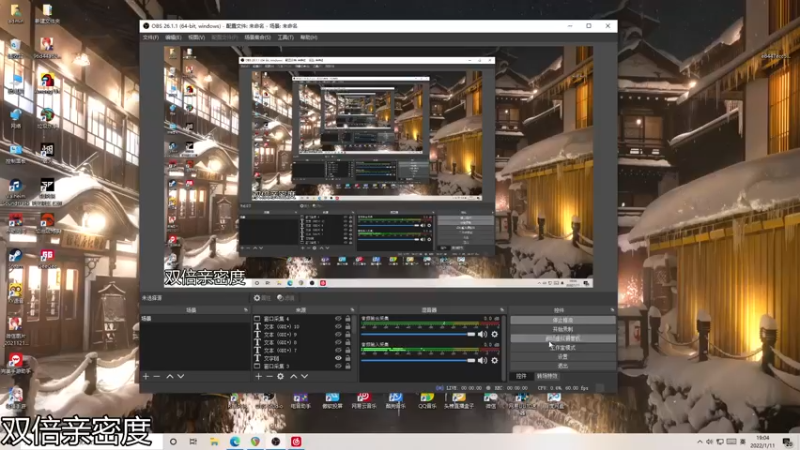Move the scene up with the arrow

(170, 376)
